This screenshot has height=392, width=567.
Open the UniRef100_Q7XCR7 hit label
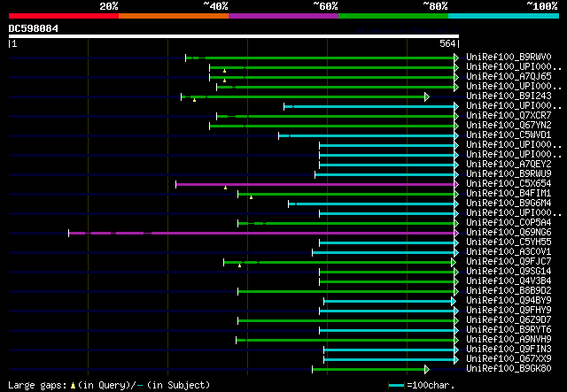point(509,116)
